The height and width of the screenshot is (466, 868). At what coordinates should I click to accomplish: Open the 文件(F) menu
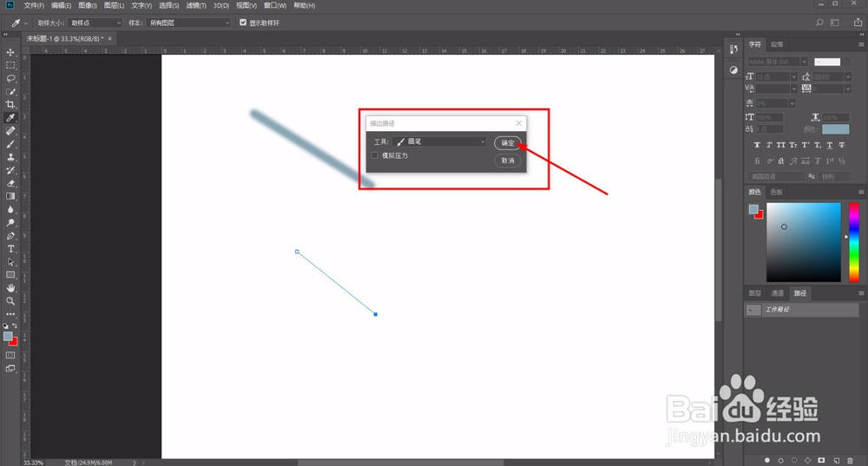pyautogui.click(x=34, y=5)
